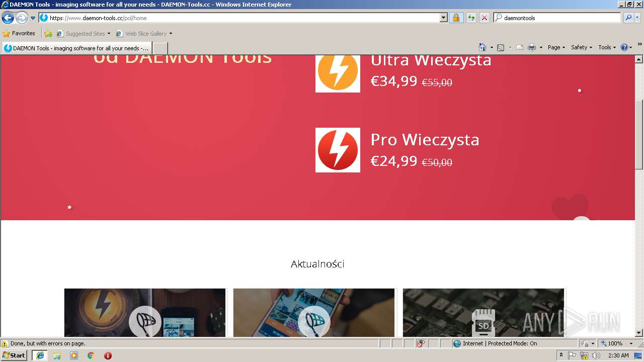This screenshot has width=644, height=362.
Task: Open the Favorites star button
Action: click(x=19, y=33)
